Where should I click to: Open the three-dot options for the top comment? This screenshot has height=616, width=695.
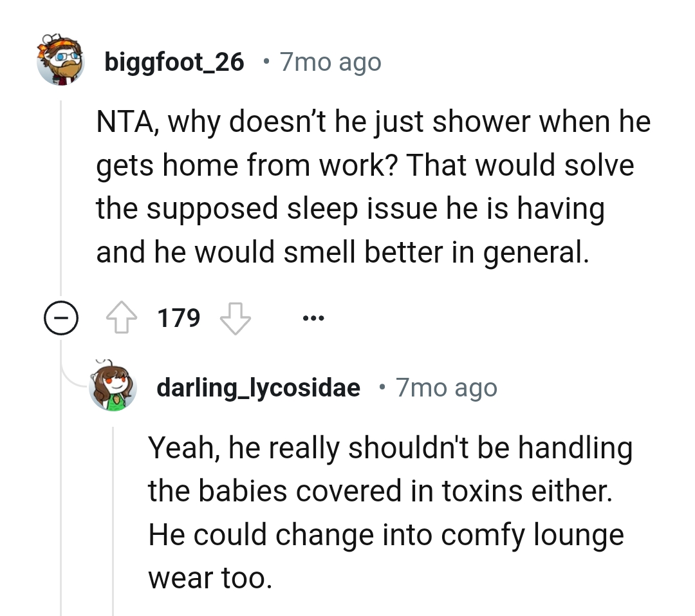(313, 316)
